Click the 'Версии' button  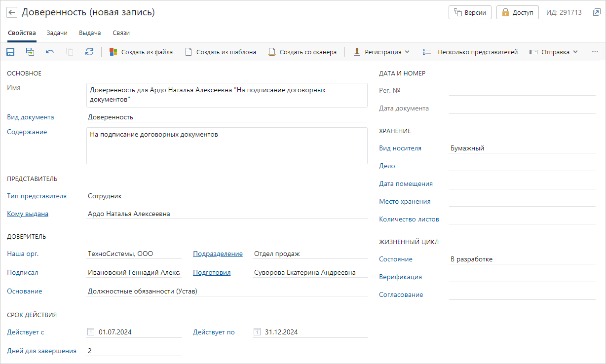tap(470, 13)
